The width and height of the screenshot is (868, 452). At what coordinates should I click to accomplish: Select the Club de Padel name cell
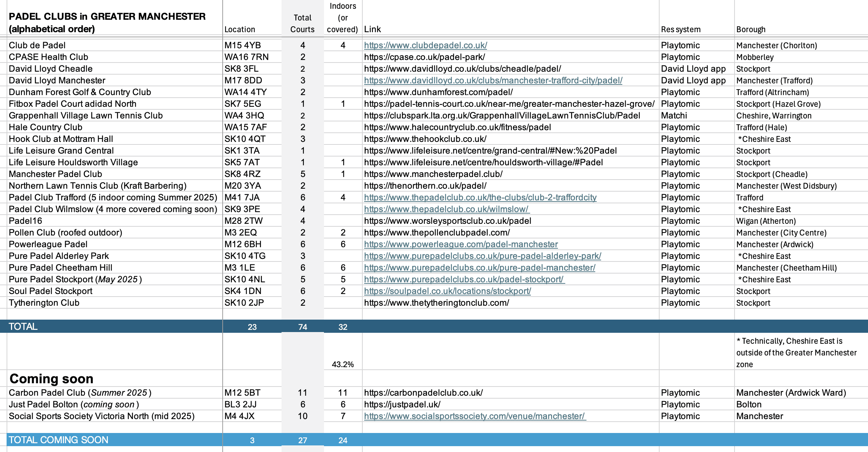point(37,45)
